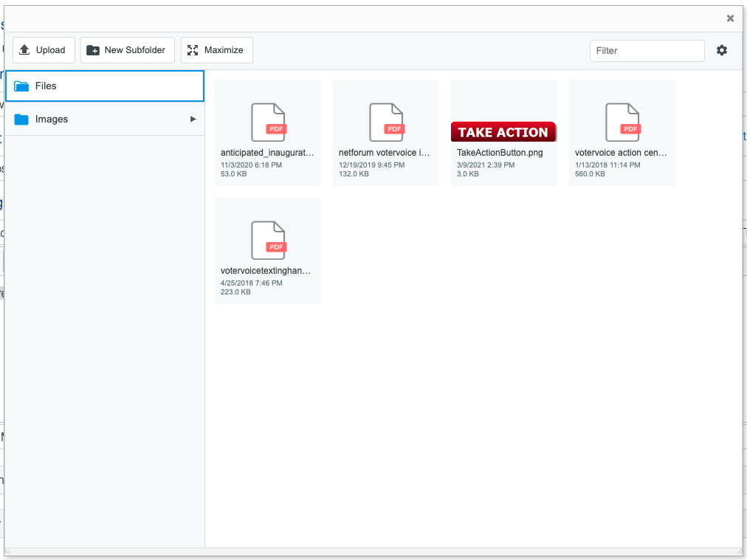Click the upload arrow icon

point(24,50)
